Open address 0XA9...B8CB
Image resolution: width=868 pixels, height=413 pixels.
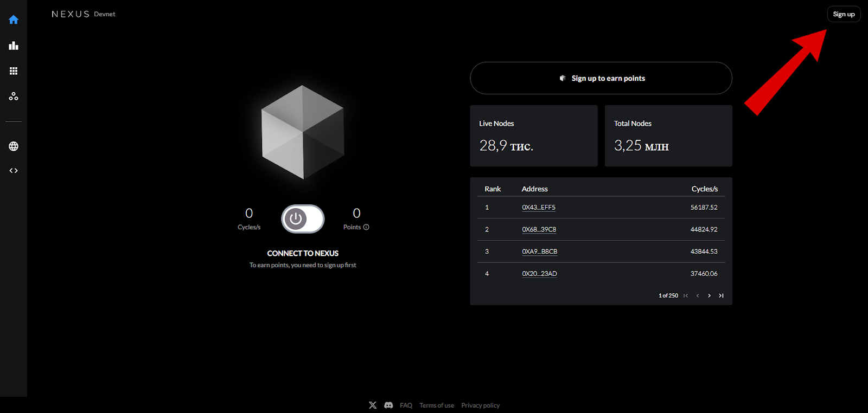click(x=540, y=251)
